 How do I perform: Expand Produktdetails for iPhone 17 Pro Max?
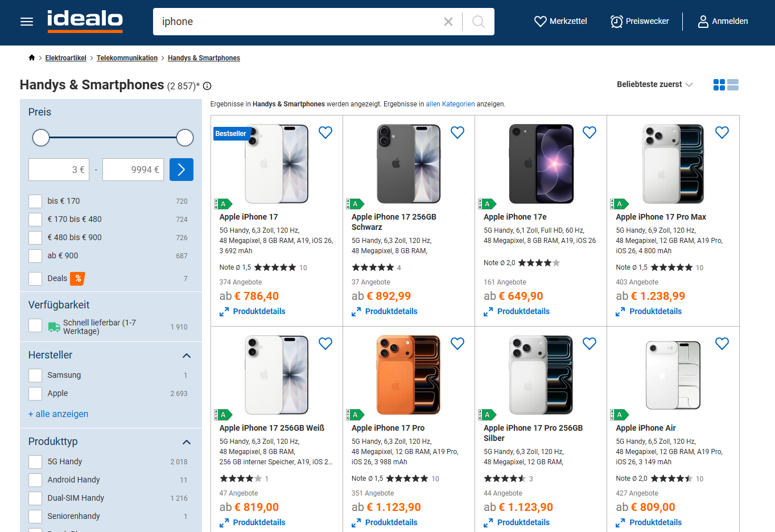(x=649, y=311)
